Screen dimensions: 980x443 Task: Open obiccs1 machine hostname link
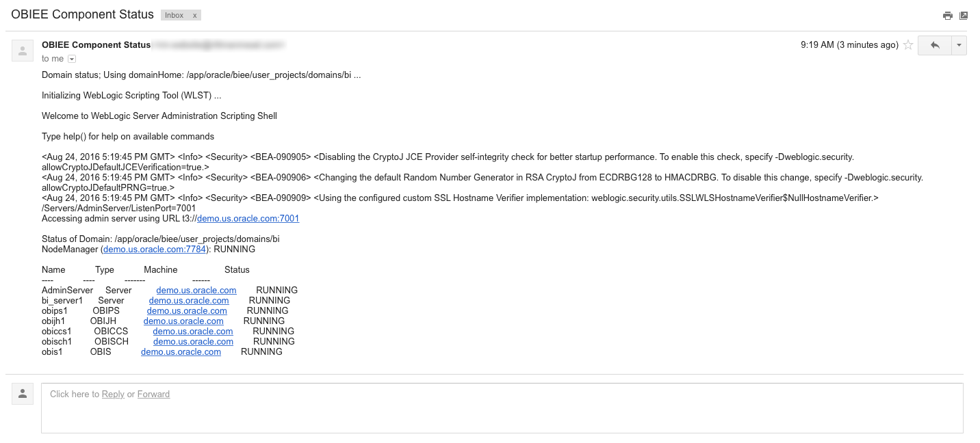point(193,332)
